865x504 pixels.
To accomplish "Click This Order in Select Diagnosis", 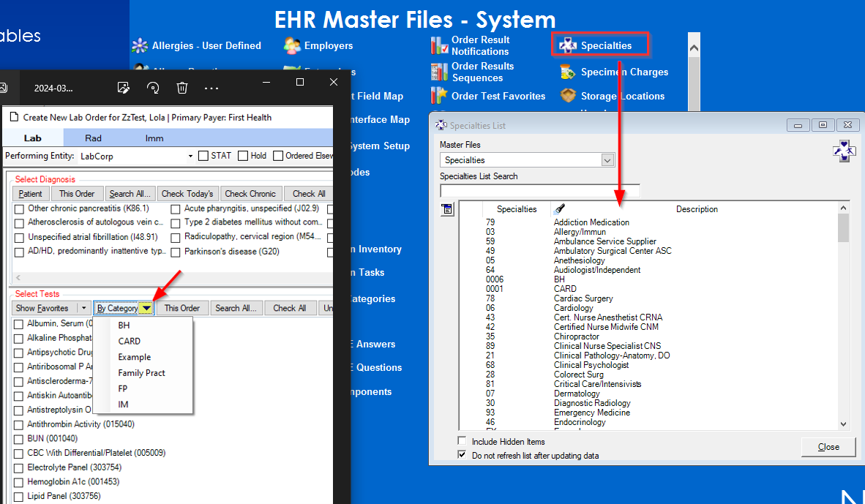I will [77, 194].
